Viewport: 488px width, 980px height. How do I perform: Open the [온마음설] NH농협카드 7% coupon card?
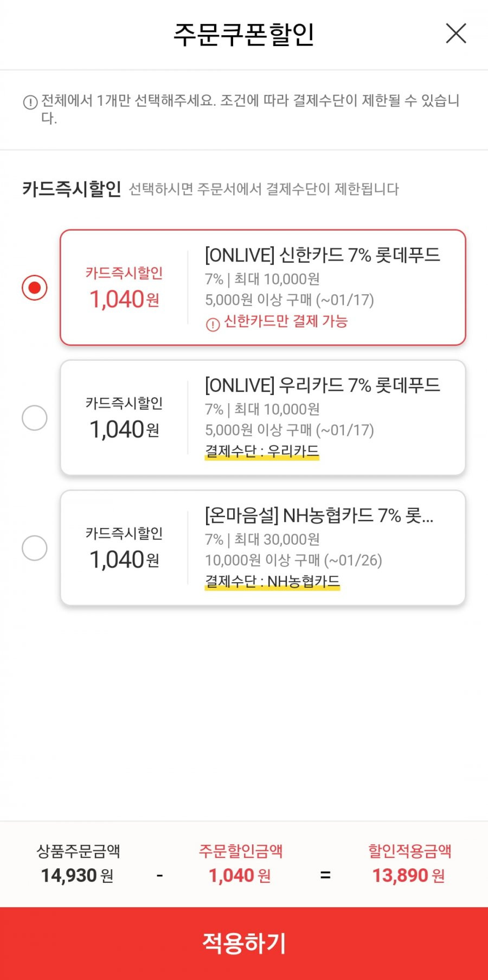263,548
